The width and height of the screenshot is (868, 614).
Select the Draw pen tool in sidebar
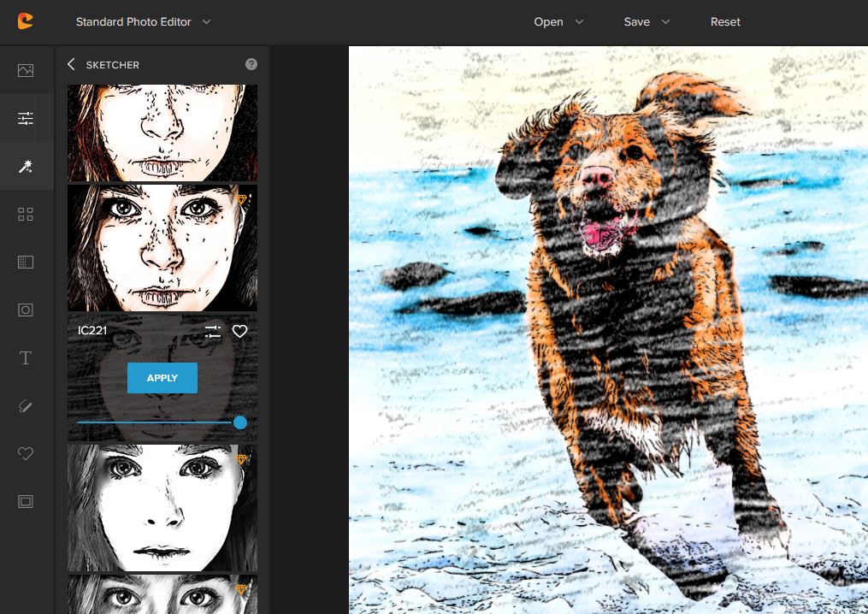(x=26, y=405)
